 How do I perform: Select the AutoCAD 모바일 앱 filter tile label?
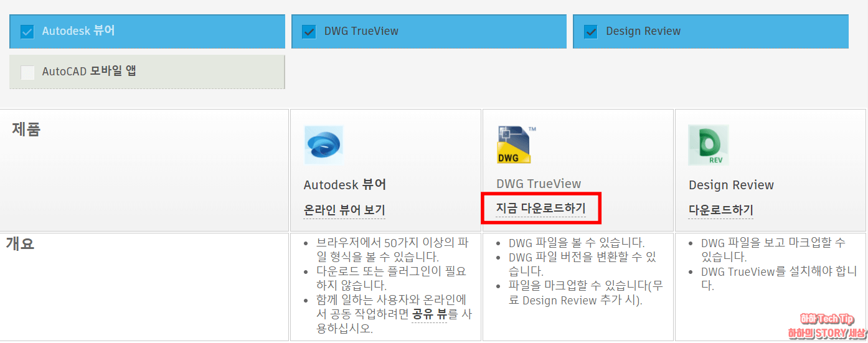point(89,71)
